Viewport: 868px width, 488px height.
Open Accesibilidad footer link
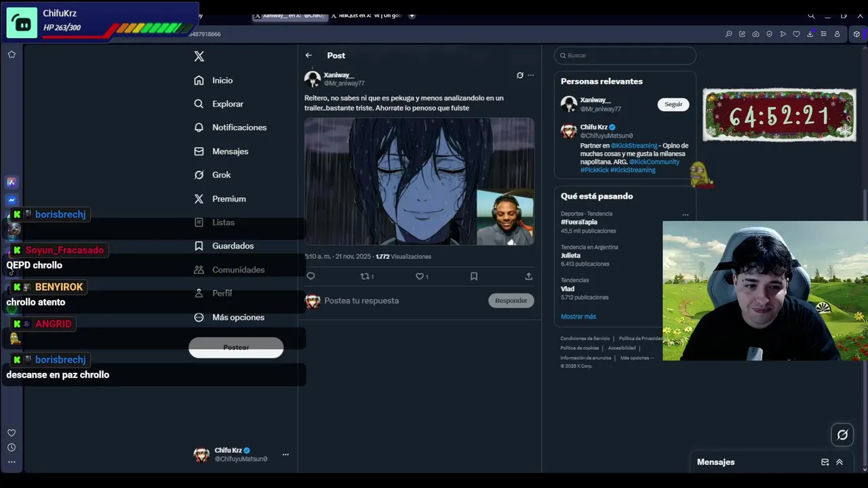622,348
